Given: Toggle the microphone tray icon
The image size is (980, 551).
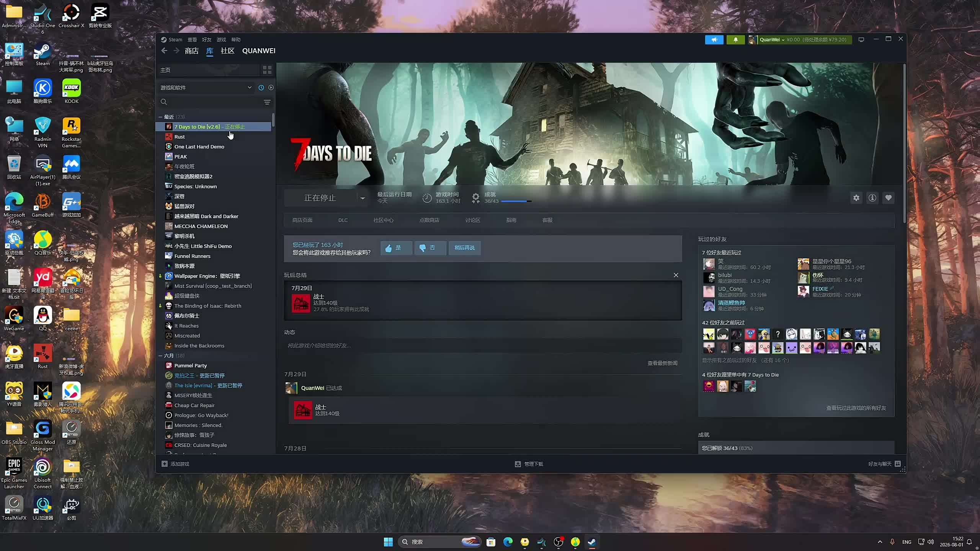Looking at the screenshot, I should pos(892,542).
